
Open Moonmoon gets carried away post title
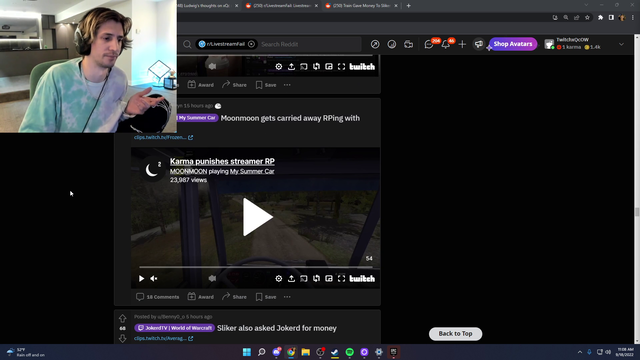(290, 118)
